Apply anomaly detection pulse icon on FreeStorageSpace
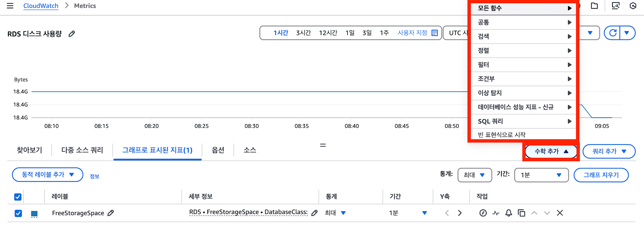The height and width of the screenshot is (233, 644). pyautogui.click(x=496, y=213)
